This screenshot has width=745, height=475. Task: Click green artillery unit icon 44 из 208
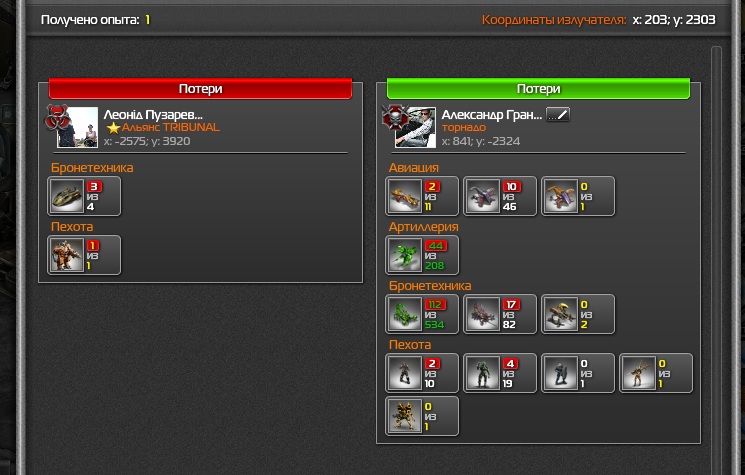[x=404, y=255]
